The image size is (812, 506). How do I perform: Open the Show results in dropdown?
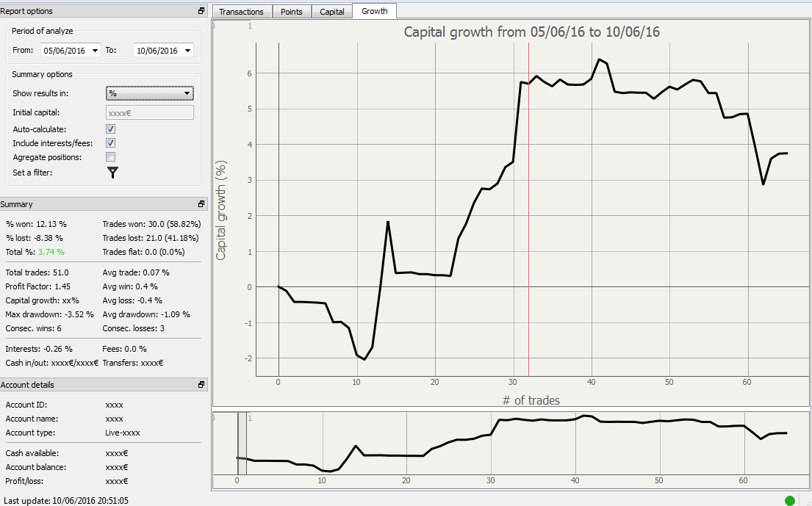(x=150, y=93)
